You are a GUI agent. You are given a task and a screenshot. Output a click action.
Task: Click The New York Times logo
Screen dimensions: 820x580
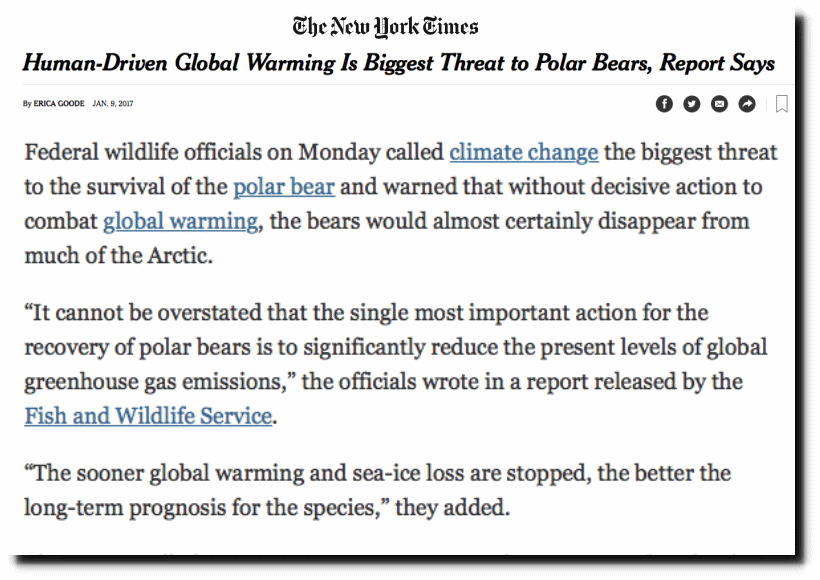[x=385, y=27]
